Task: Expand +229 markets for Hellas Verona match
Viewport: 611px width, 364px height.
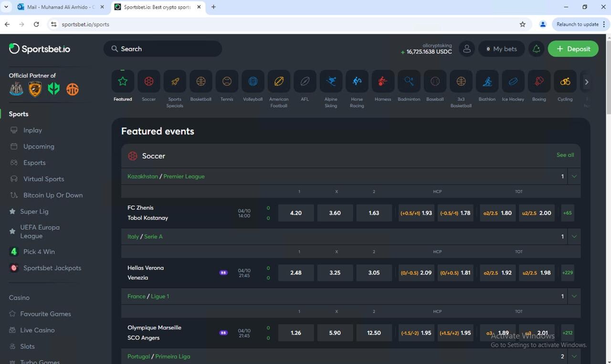Action: 568,273
